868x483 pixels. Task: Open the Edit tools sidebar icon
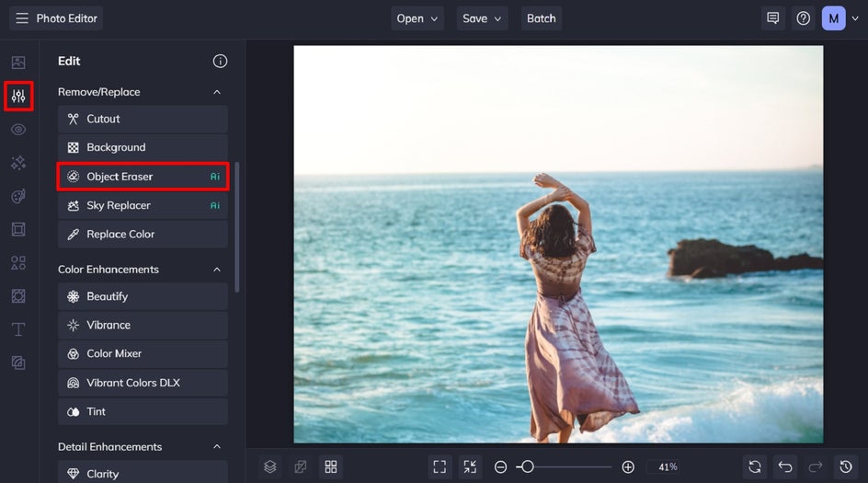pos(18,96)
